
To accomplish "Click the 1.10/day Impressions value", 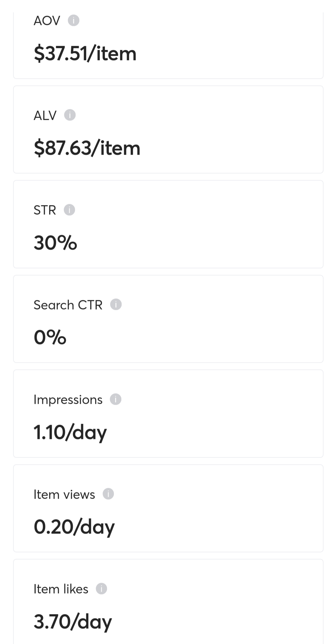I will 70,432.
